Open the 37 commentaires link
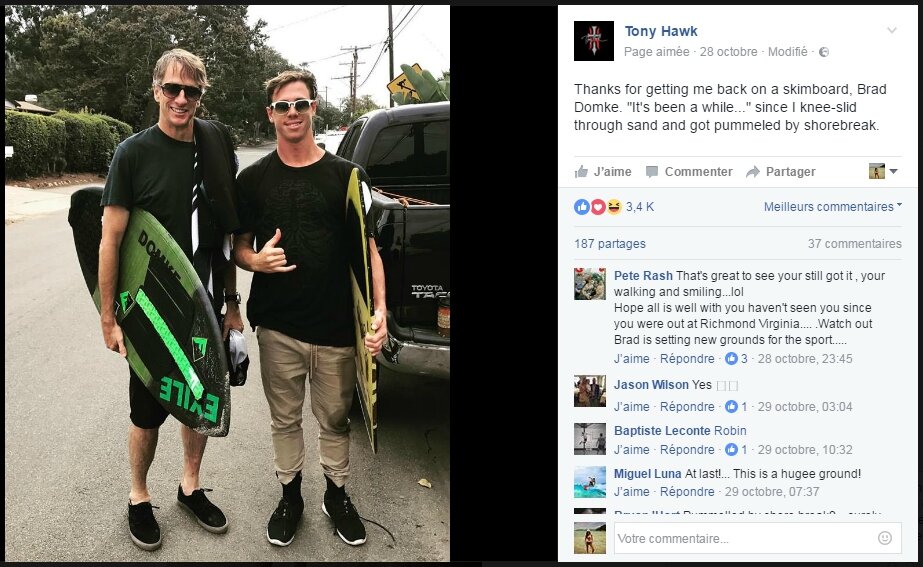This screenshot has height=567, width=923. [854, 244]
